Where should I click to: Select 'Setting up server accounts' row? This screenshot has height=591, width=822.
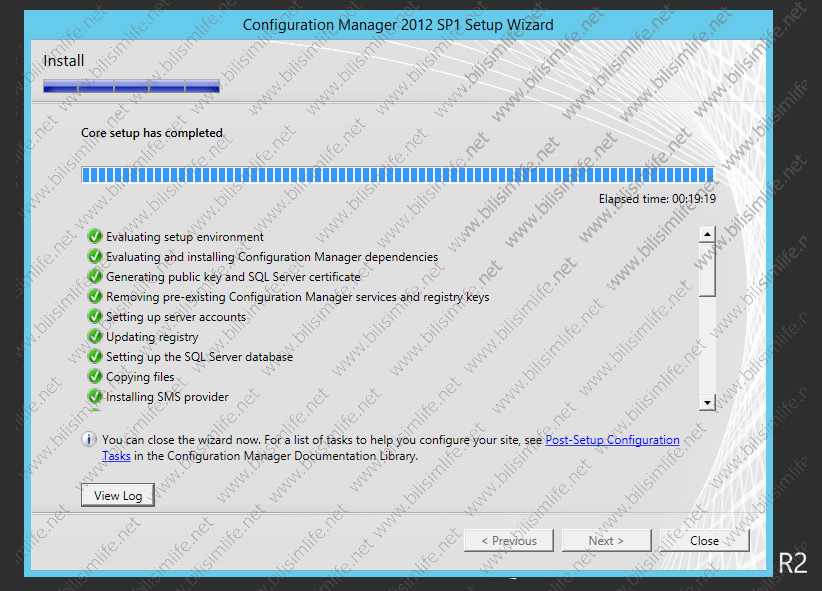176,316
